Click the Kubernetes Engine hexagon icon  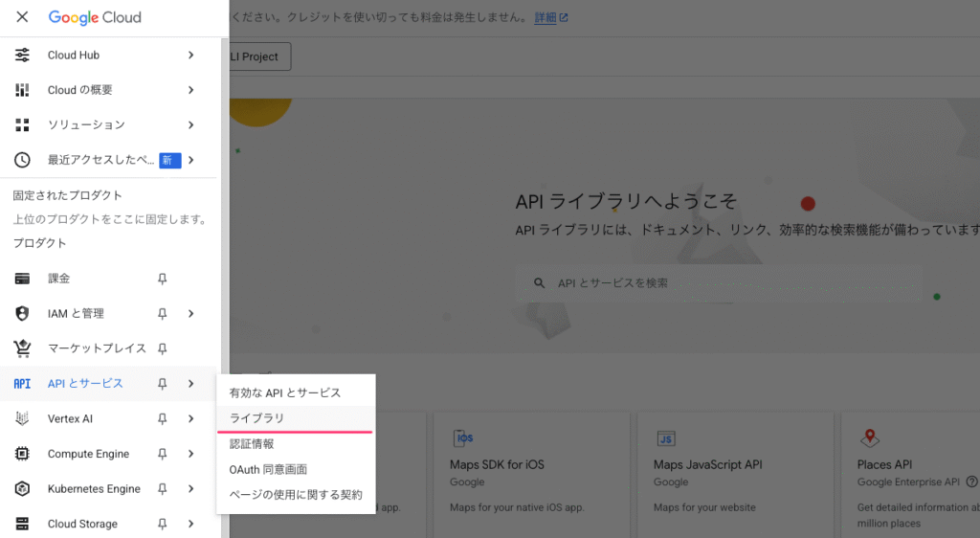22,488
